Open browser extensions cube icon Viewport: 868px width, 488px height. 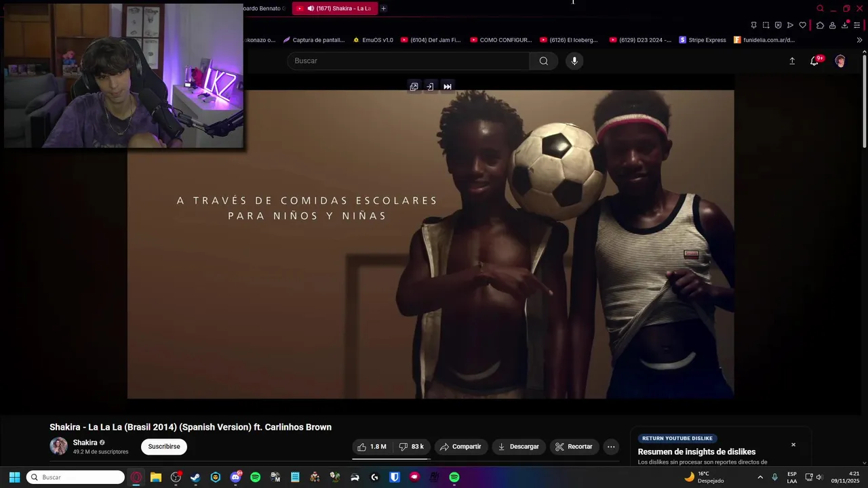pos(820,25)
